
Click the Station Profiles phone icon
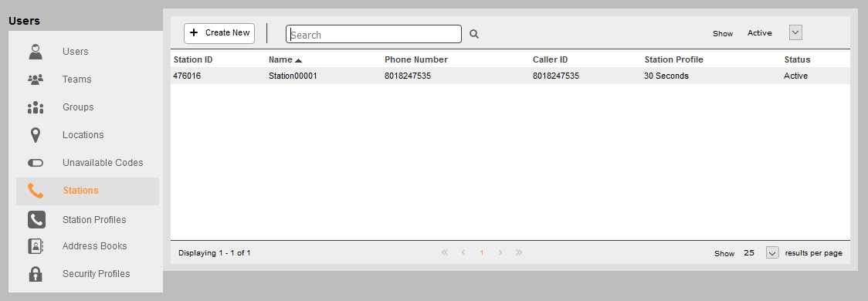[36, 220]
